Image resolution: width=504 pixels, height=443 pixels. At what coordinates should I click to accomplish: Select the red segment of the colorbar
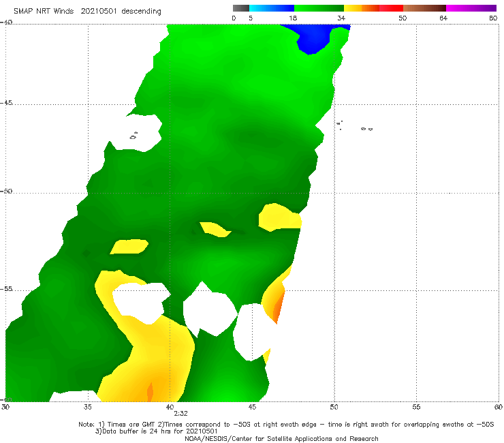pos(391,8)
